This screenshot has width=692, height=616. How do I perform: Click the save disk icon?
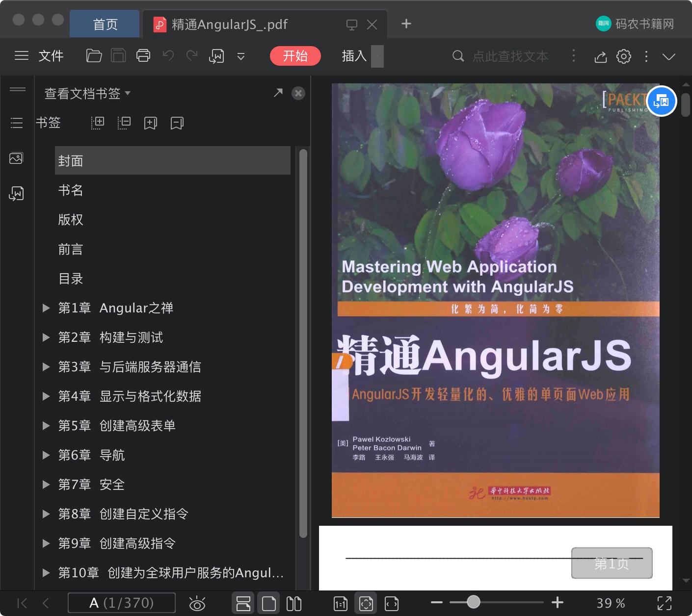118,56
